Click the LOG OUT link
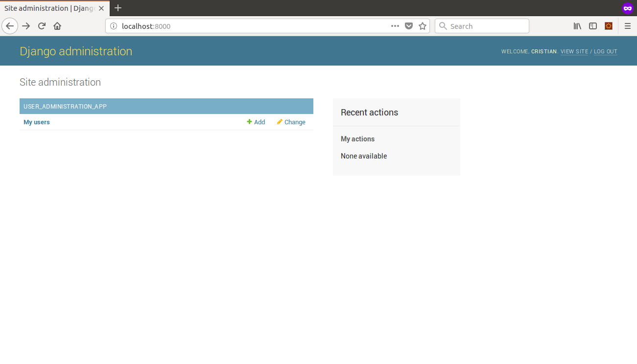 point(606,51)
